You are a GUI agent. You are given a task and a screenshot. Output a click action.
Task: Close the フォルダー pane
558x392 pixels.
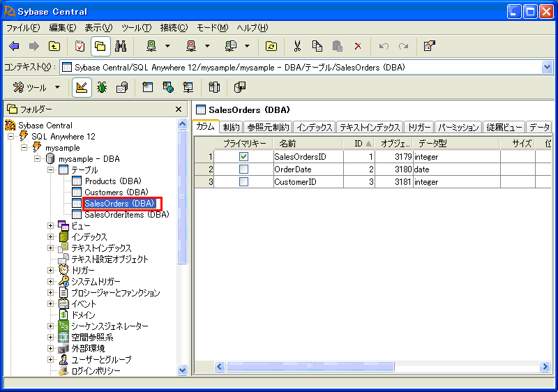click(x=179, y=110)
